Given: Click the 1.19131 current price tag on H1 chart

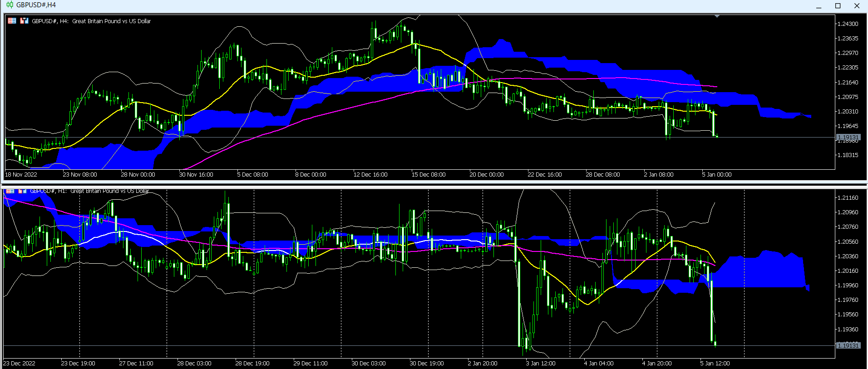Looking at the screenshot, I should [x=848, y=345].
